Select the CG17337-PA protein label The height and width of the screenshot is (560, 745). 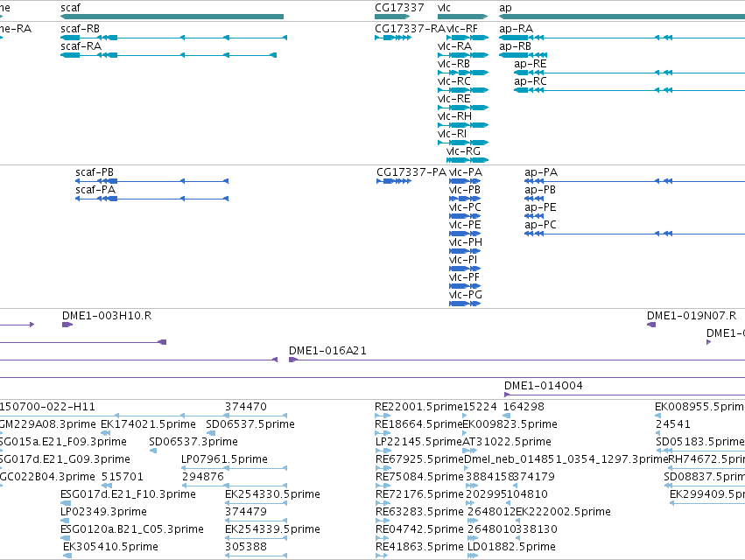[x=411, y=172]
